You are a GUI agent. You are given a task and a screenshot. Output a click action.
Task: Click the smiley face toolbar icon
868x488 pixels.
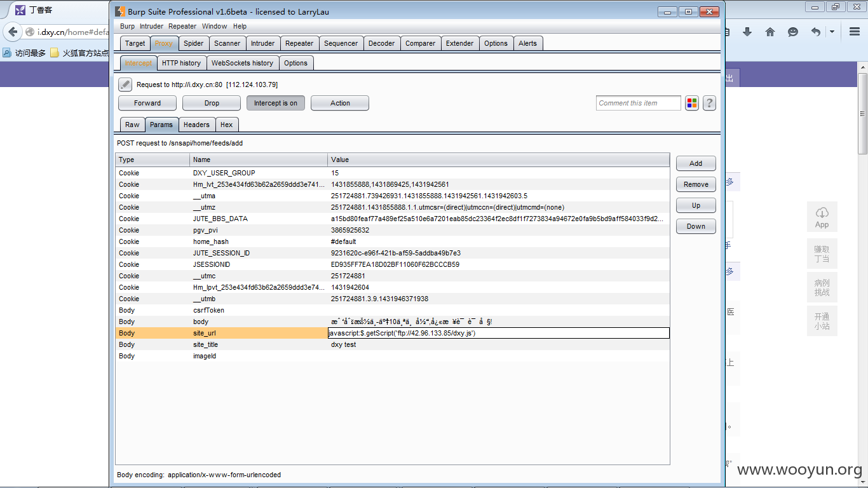pyautogui.click(x=793, y=32)
